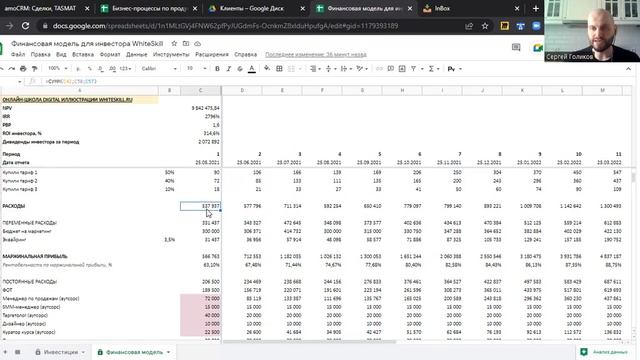Star the document with the star icon
Image resolution: width=640 pixels, height=360 pixels.
[x=174, y=43]
